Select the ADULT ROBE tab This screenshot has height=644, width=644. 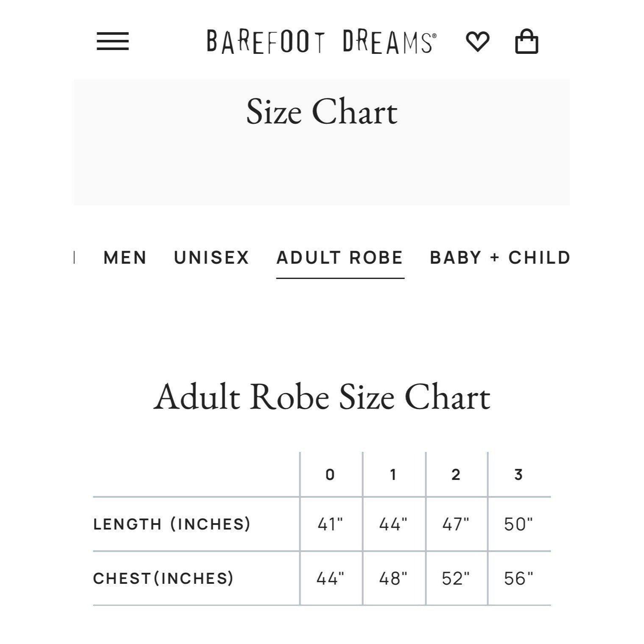click(340, 258)
